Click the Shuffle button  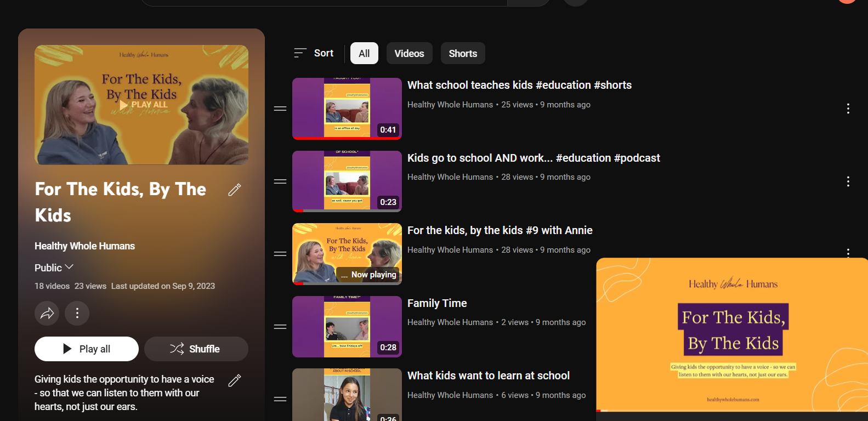196,349
